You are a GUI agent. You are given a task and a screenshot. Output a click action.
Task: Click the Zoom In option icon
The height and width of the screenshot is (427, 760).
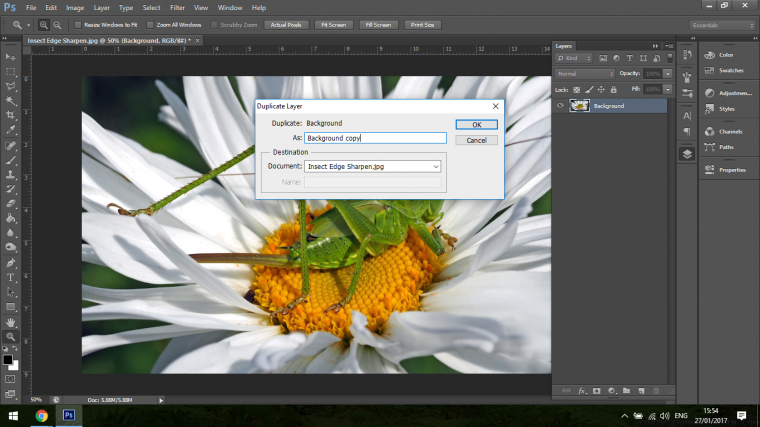coord(44,25)
